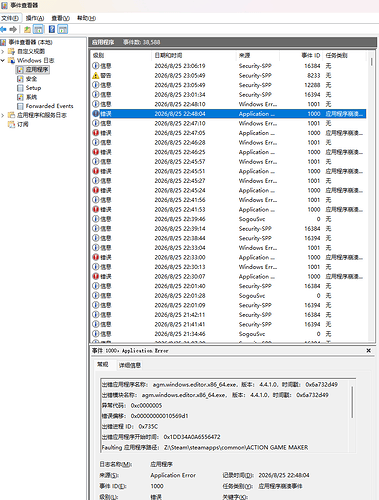This screenshot has height=500, width=379.
Task: Click the info icon on the 23:06:19 row
Action: point(96,66)
